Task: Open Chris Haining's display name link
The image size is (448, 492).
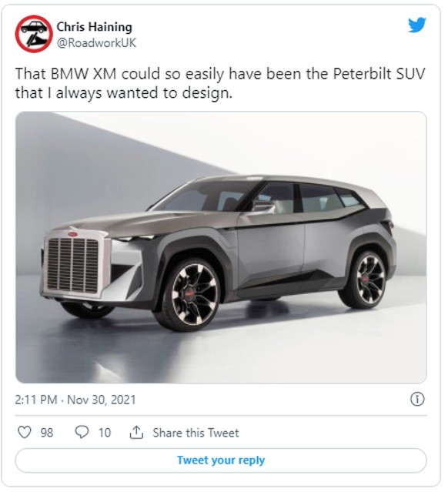Action: coord(95,27)
